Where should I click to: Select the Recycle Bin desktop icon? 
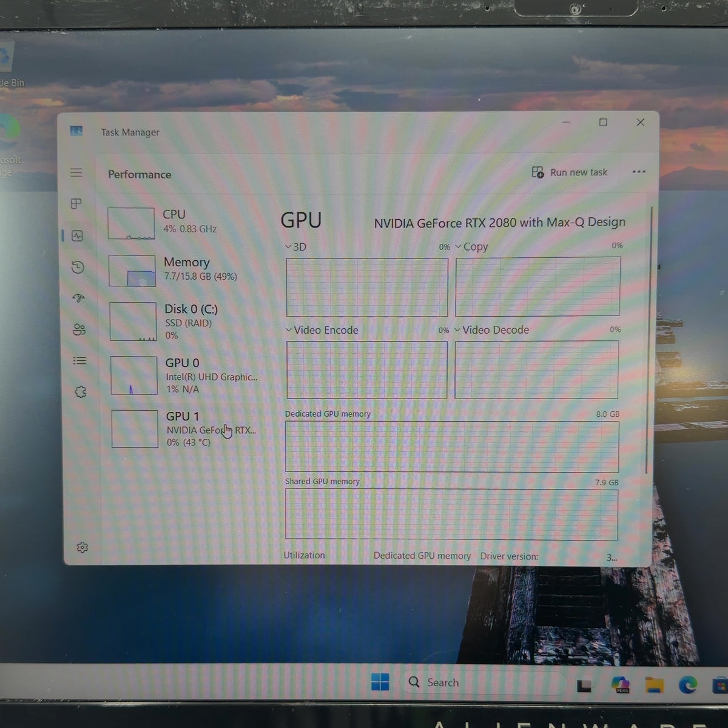point(11,66)
